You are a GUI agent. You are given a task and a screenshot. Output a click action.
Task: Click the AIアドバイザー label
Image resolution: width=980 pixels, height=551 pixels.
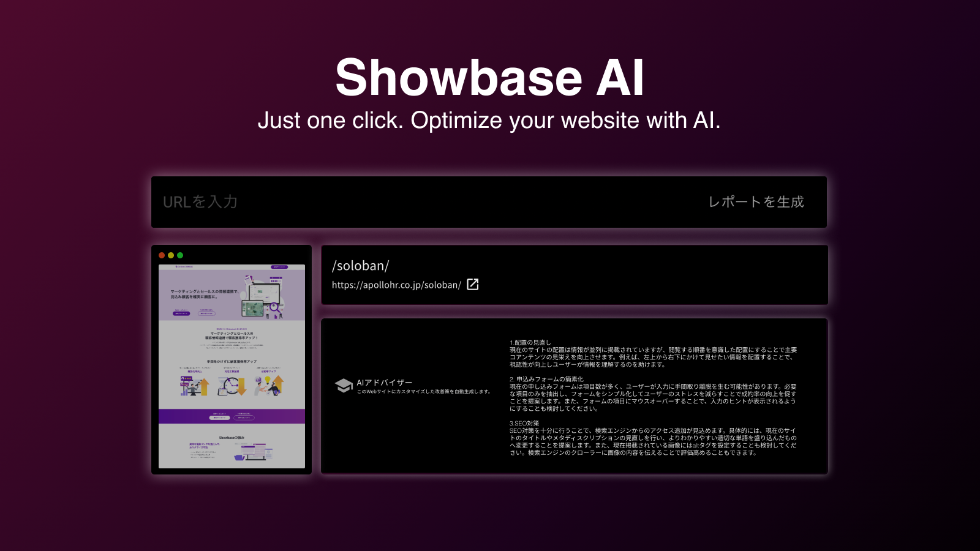point(385,382)
